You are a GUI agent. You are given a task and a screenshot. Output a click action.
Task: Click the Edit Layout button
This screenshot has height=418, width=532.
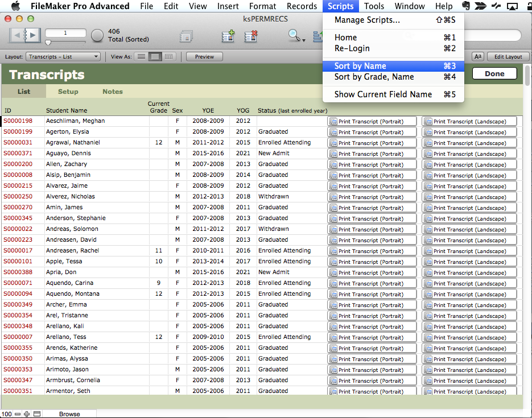click(508, 56)
